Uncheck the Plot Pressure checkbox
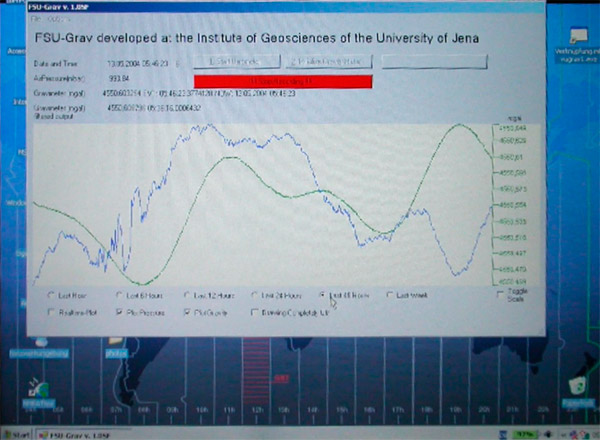The image size is (600, 440). point(118,312)
